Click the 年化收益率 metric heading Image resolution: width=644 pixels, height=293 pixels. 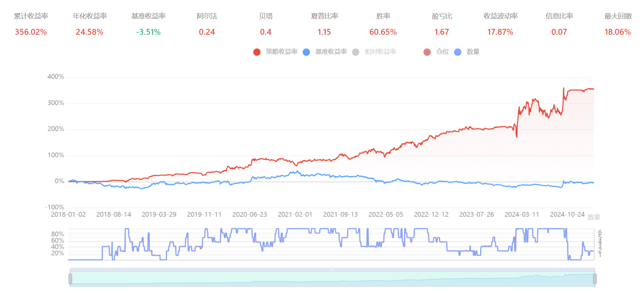coord(89,16)
